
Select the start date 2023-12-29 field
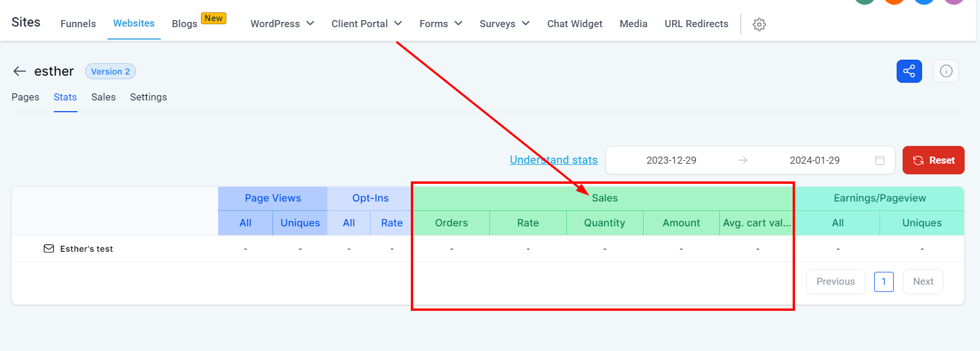(x=671, y=161)
